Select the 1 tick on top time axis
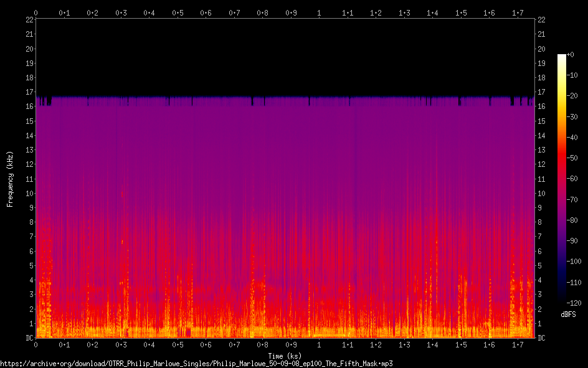This screenshot has height=368, width=588. point(319,12)
